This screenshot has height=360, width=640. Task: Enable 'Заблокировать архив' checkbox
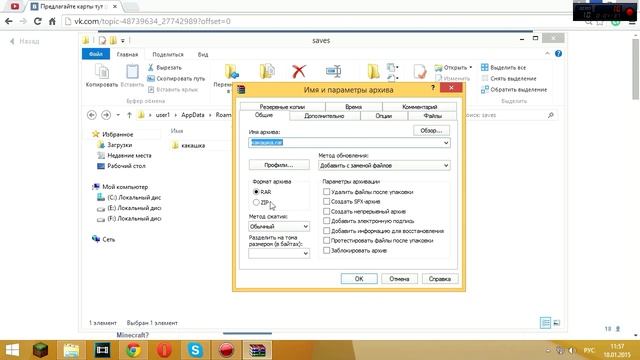click(327, 250)
